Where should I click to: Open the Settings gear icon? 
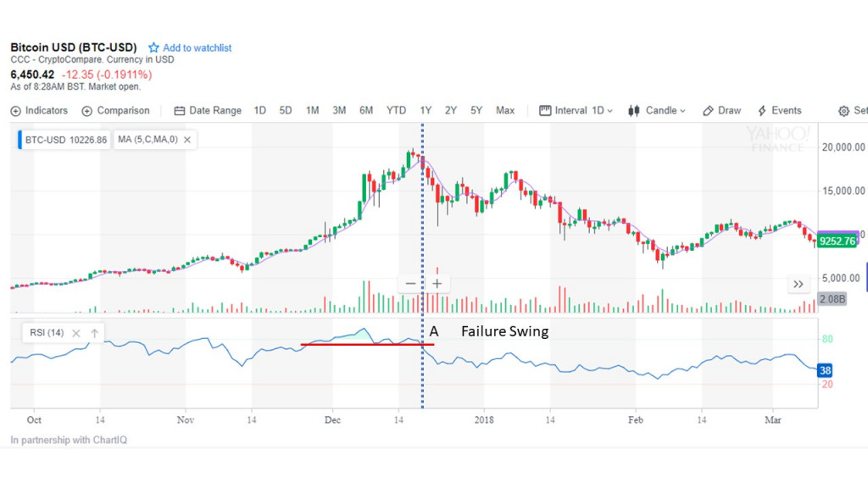click(843, 111)
